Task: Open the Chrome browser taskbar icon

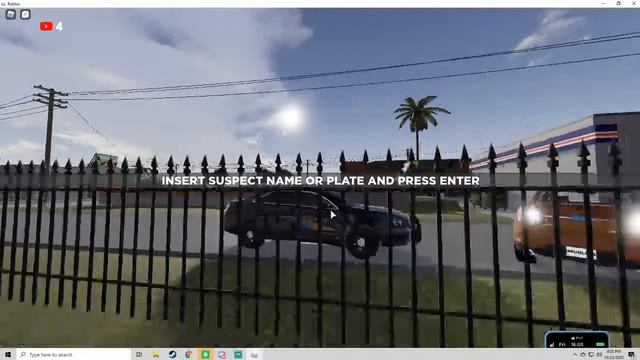Action: pyautogui.click(x=189, y=355)
